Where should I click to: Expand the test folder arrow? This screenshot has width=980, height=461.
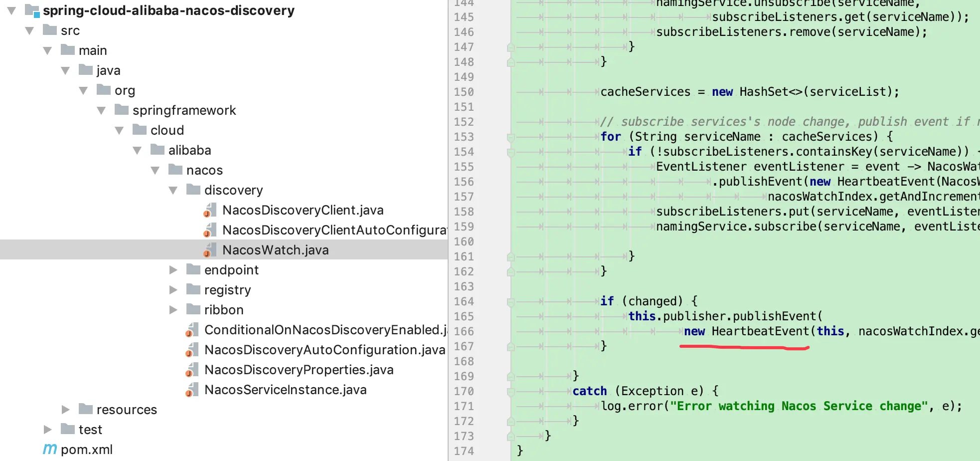[x=47, y=430]
